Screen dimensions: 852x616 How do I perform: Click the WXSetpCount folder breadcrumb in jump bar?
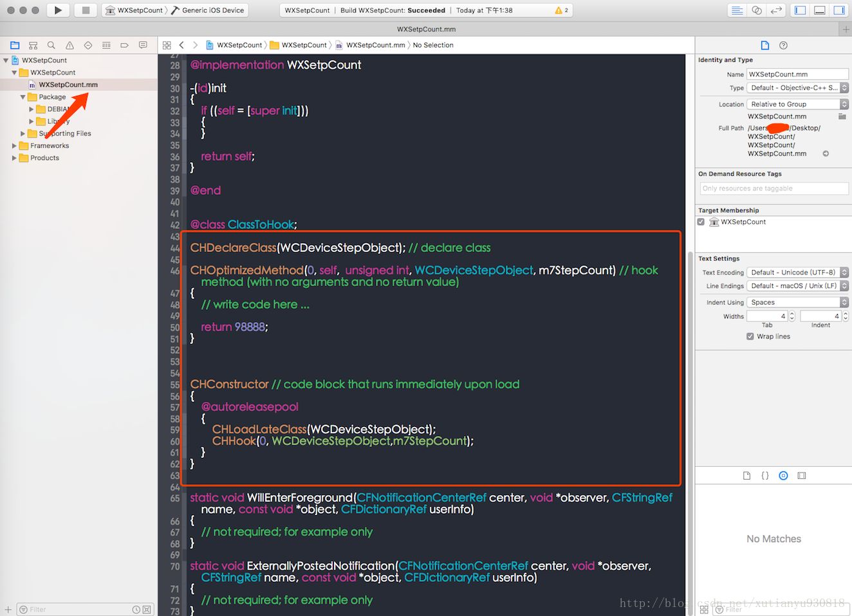(299, 45)
